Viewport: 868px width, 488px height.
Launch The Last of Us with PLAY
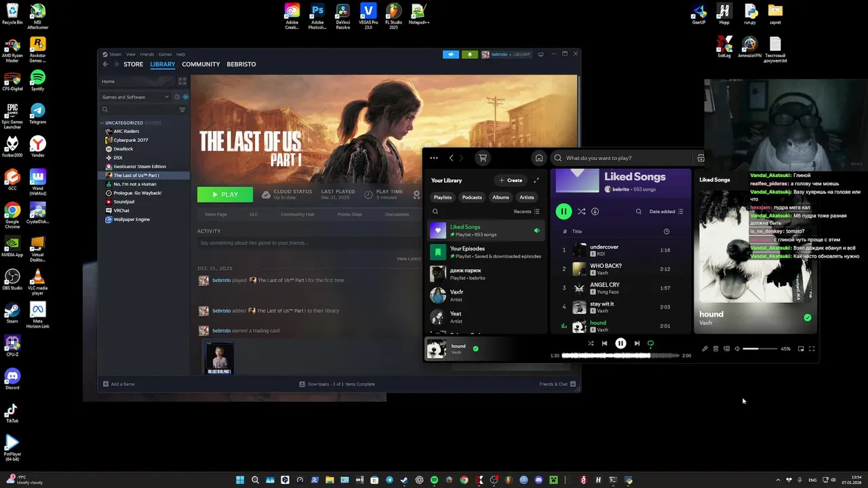coord(225,195)
